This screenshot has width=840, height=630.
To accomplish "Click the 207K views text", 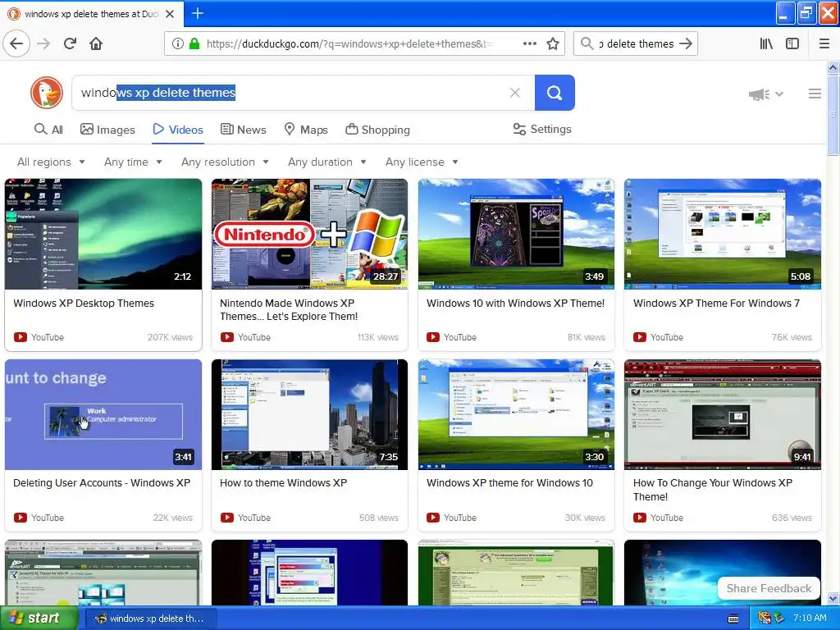I will coord(170,337).
